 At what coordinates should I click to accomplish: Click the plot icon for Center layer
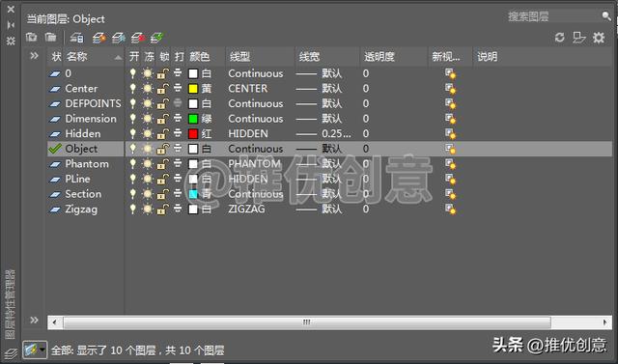(178, 88)
